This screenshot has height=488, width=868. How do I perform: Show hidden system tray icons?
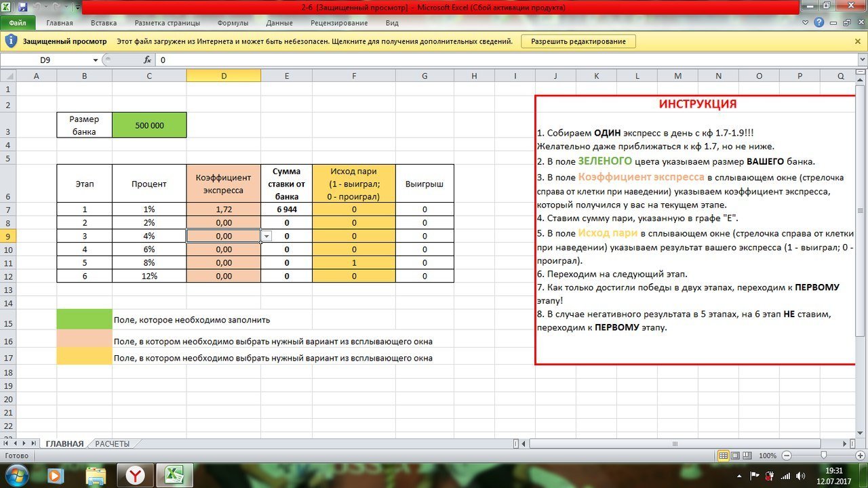pos(740,475)
